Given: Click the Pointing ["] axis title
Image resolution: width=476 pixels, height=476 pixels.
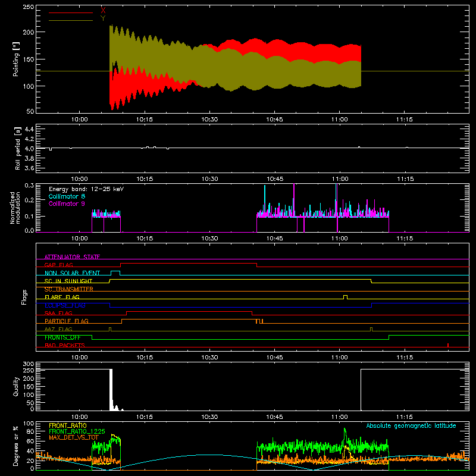Looking at the screenshot, I should tap(16, 59).
